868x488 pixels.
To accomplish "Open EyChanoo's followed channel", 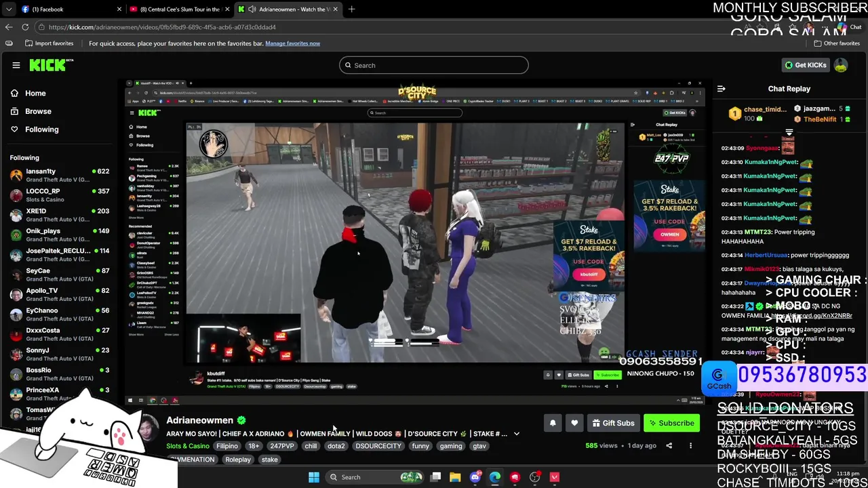I will [x=60, y=314].
